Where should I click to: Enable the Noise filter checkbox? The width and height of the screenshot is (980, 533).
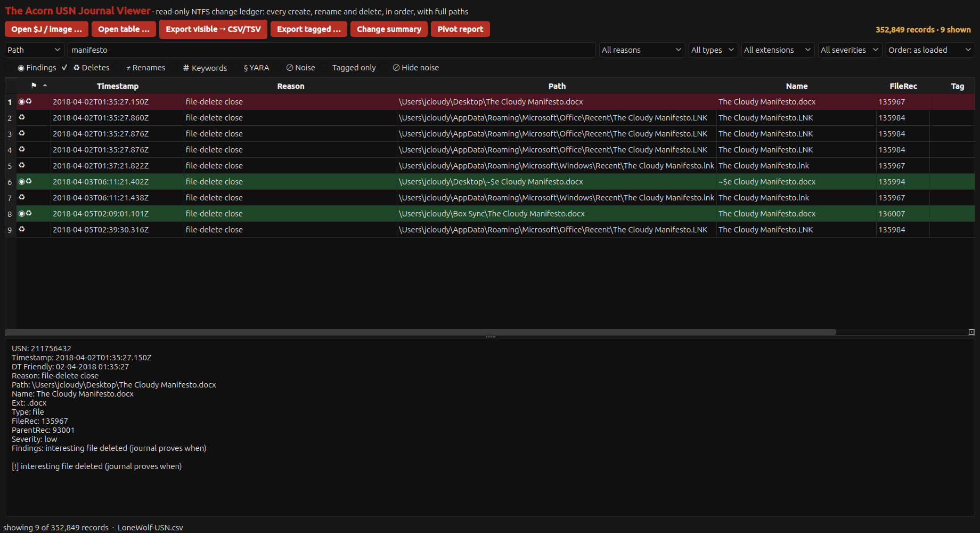278,68
